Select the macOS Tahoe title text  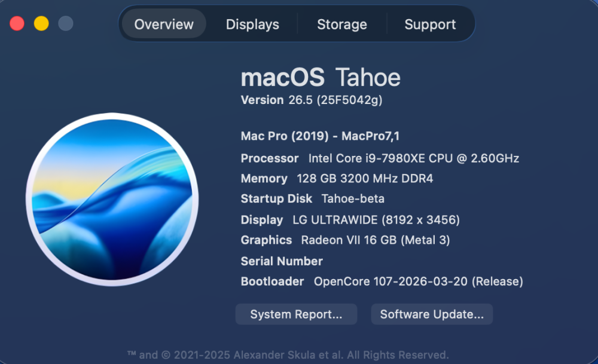(321, 77)
